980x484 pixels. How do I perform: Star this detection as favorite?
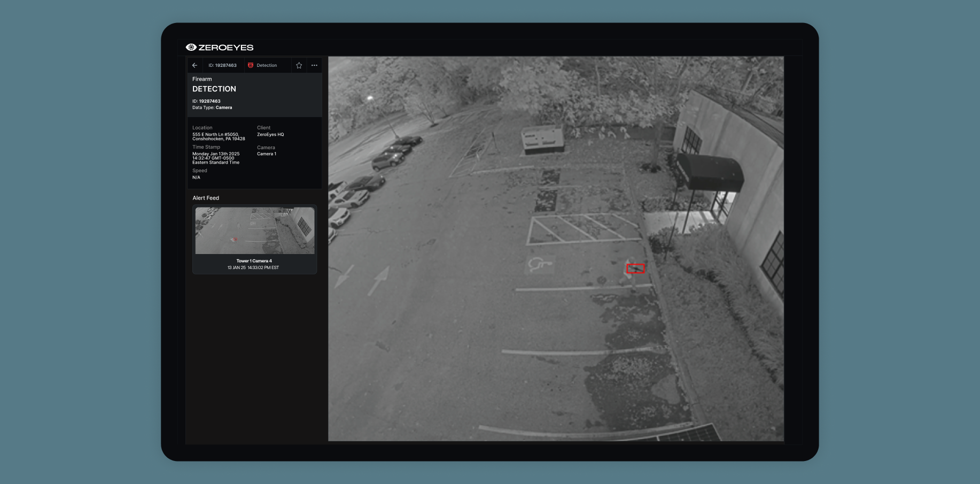tap(299, 65)
